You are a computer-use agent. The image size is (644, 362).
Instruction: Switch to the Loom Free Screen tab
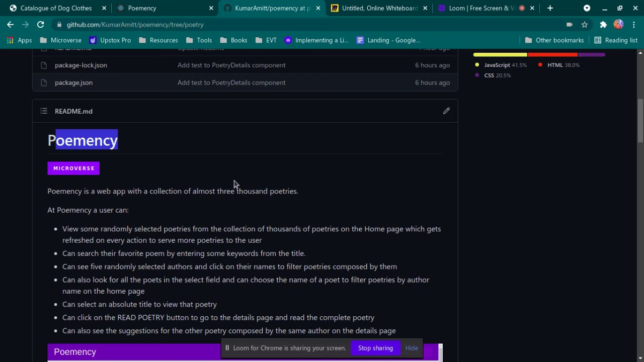(480, 8)
